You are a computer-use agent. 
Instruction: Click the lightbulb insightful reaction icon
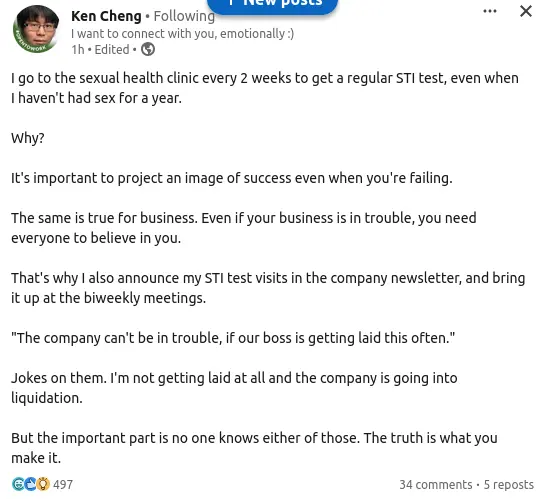[43, 484]
